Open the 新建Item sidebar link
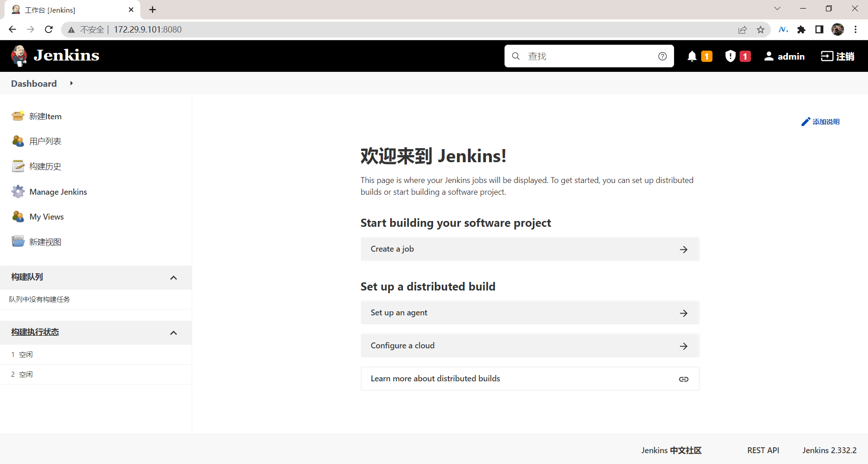Image resolution: width=868 pixels, height=464 pixels. tap(45, 116)
